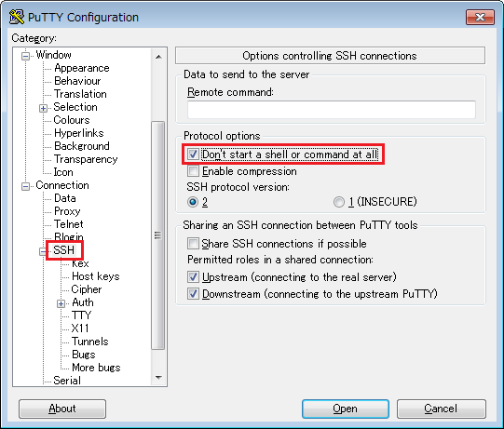The height and width of the screenshot is (429, 504).
Task: Open Hyperlinks settings
Action: tap(79, 133)
